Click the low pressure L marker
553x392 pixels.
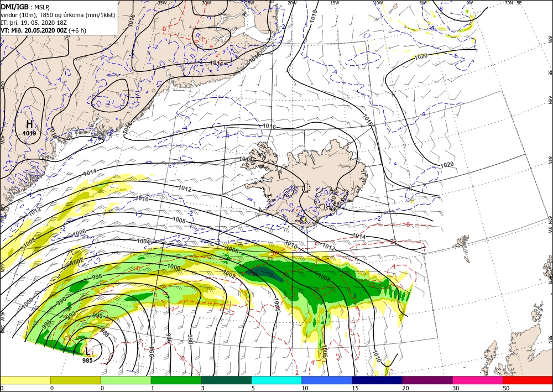88,351
